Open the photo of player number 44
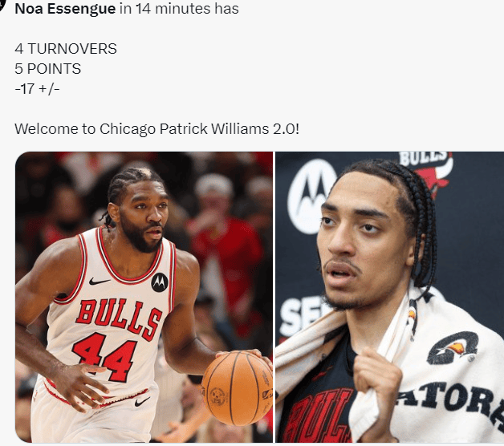The height and width of the screenshot is (446, 504). pos(144,297)
